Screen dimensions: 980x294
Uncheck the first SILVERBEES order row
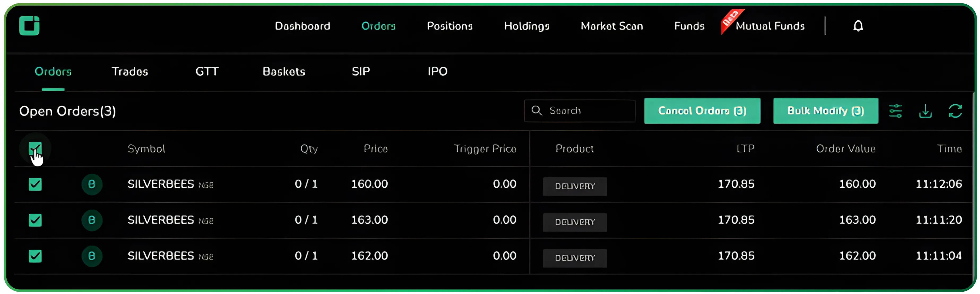pyautogui.click(x=35, y=184)
